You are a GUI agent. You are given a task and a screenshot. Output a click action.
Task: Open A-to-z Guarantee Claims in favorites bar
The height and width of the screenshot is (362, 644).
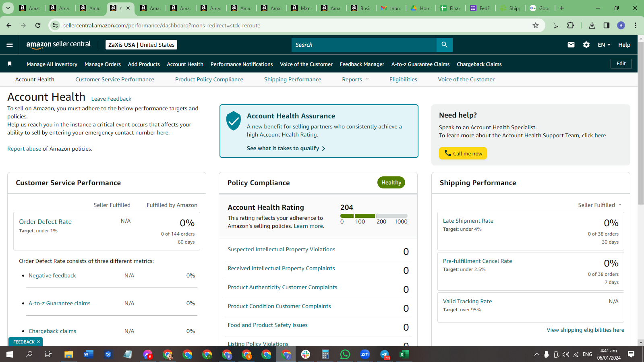(420, 64)
